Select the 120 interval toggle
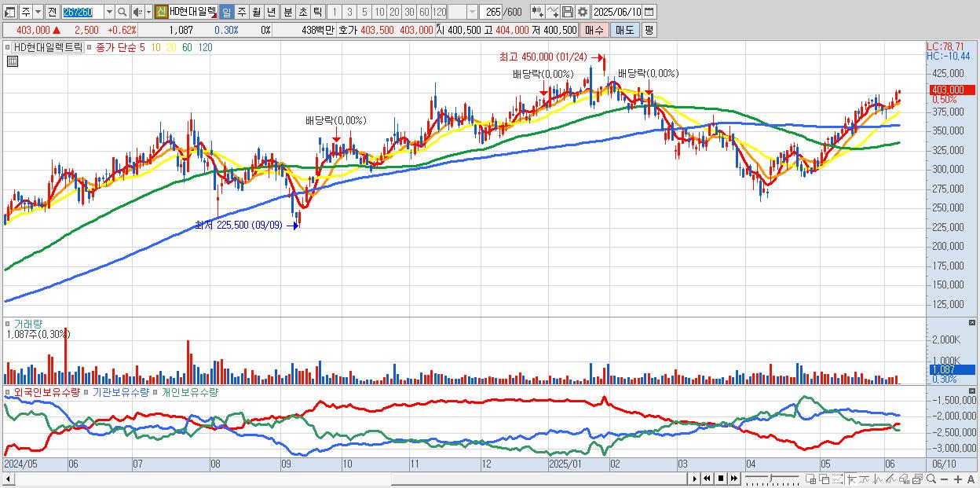 pos(440,12)
